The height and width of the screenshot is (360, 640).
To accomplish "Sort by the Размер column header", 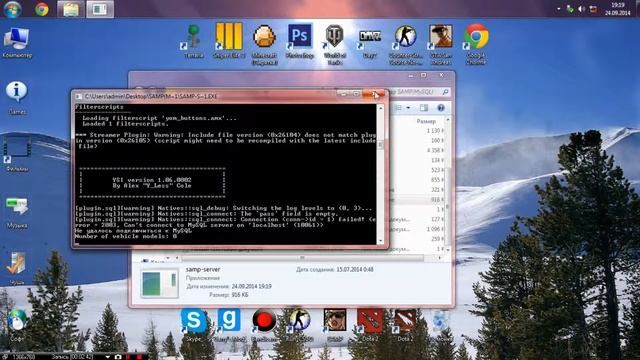I will tap(426, 121).
